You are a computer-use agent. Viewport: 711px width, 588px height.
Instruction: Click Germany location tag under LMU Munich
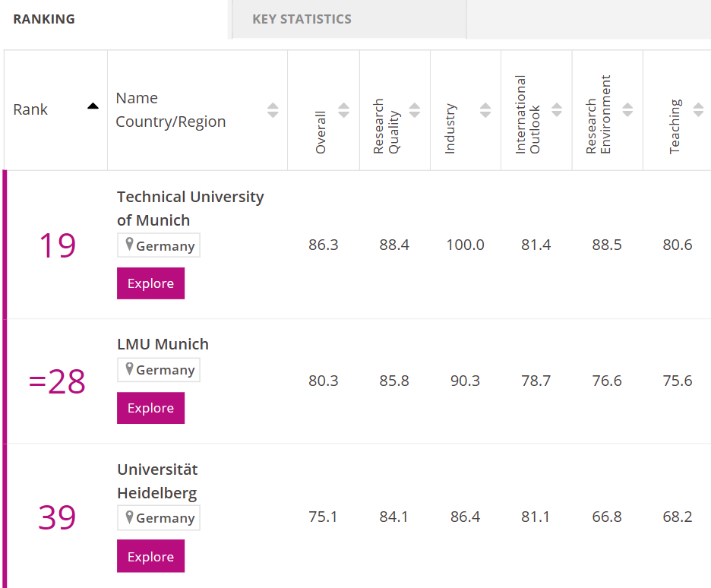pos(159,370)
